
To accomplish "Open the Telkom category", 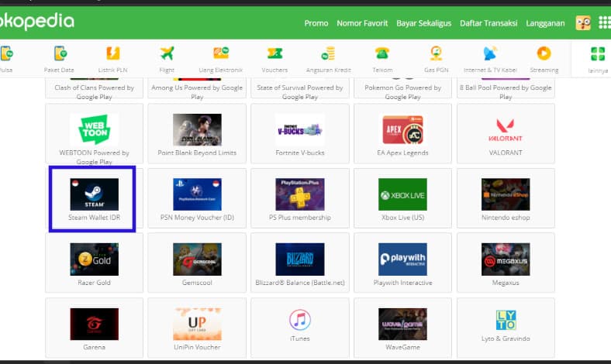I will (382, 59).
